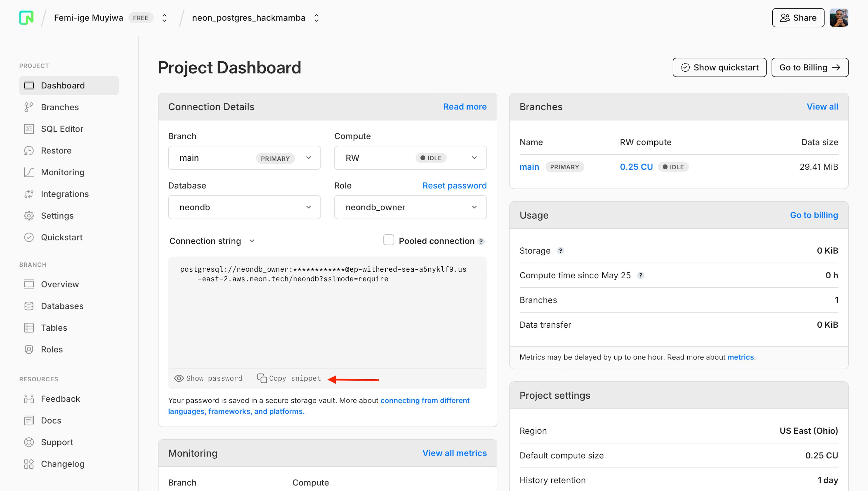
Task: Click the Integrations icon in sidebar
Action: point(28,194)
